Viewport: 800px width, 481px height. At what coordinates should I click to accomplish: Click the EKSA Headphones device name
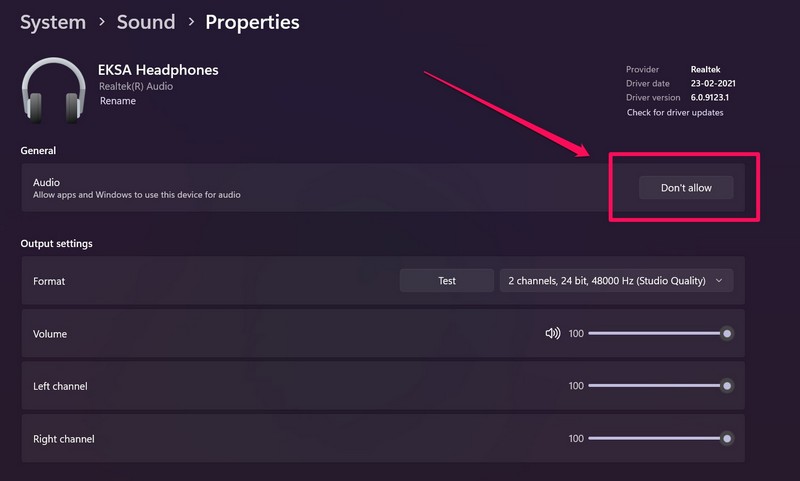(x=158, y=70)
